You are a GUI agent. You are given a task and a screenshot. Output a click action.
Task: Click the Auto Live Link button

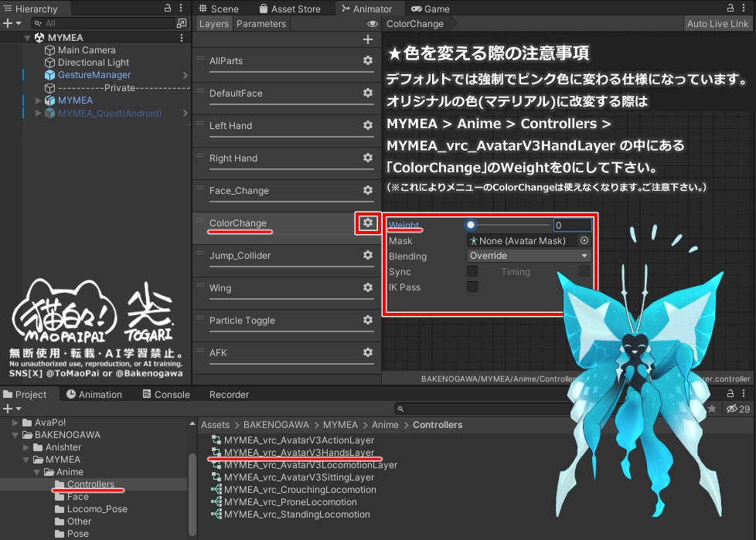point(717,24)
